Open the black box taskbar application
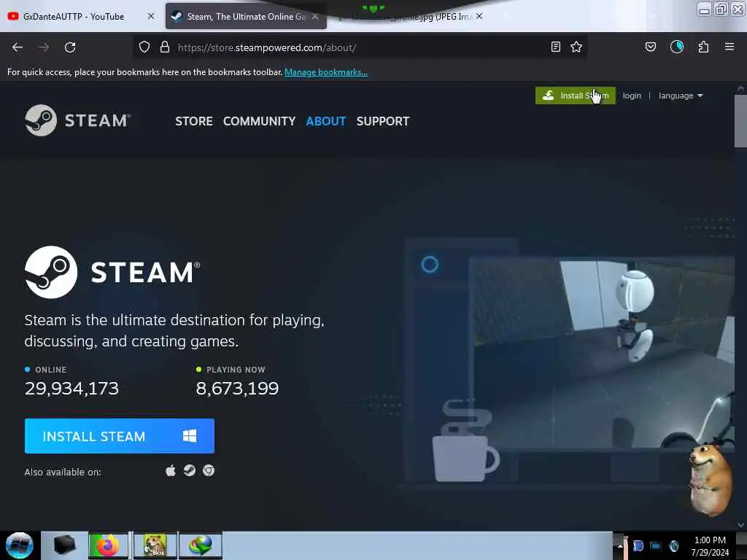Image resolution: width=747 pixels, height=560 pixels. [64, 545]
